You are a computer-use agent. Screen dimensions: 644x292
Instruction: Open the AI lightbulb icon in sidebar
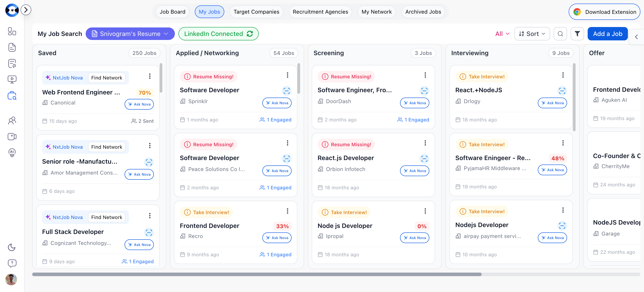click(x=12, y=152)
